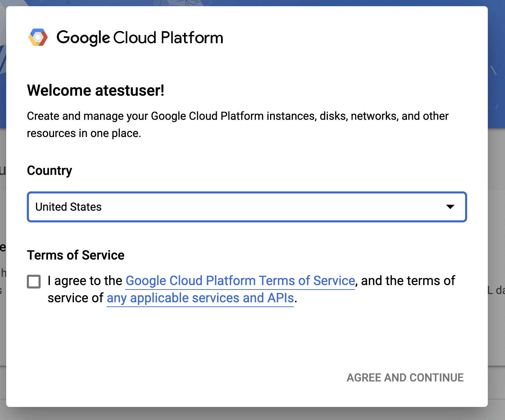Check the Terms of Service agreement checkbox

click(x=34, y=282)
